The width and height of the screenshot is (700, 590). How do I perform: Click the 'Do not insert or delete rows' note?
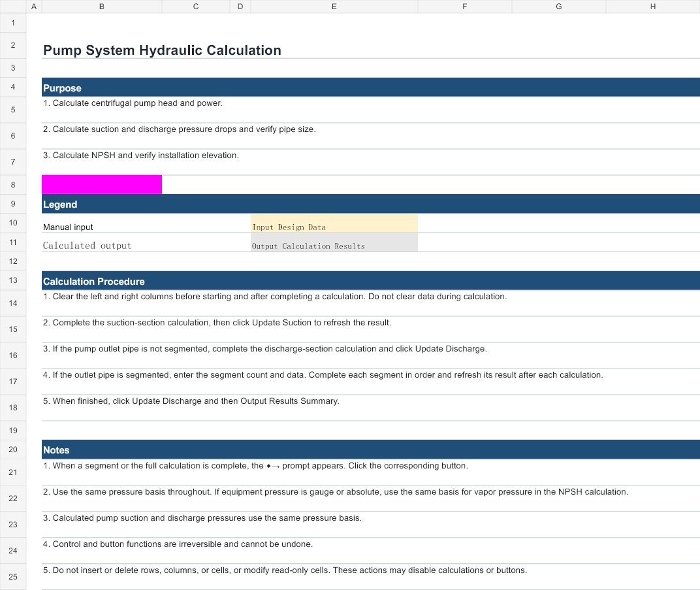pyautogui.click(x=371, y=576)
